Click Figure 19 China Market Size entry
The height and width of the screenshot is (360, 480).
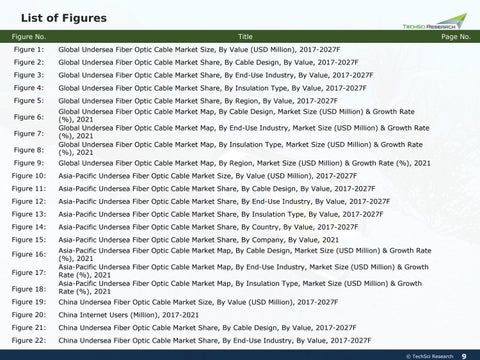pos(198,302)
